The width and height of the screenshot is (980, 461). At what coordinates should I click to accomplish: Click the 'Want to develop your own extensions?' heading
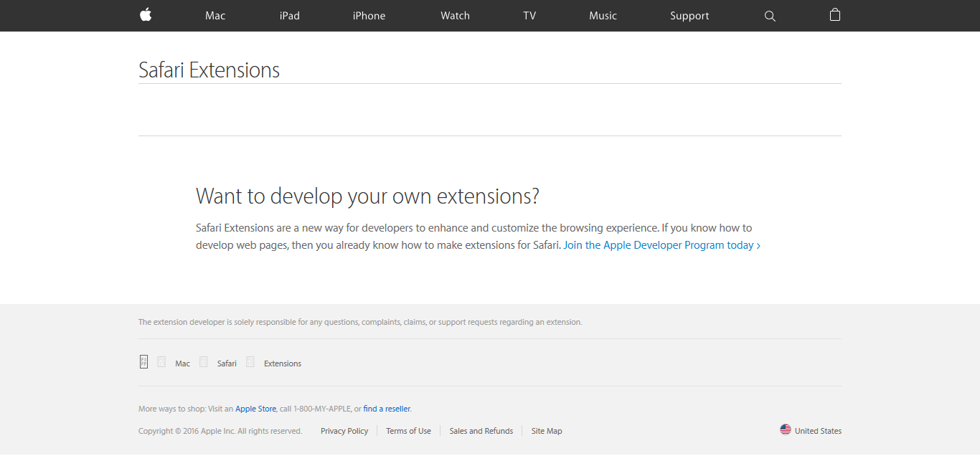click(x=367, y=196)
